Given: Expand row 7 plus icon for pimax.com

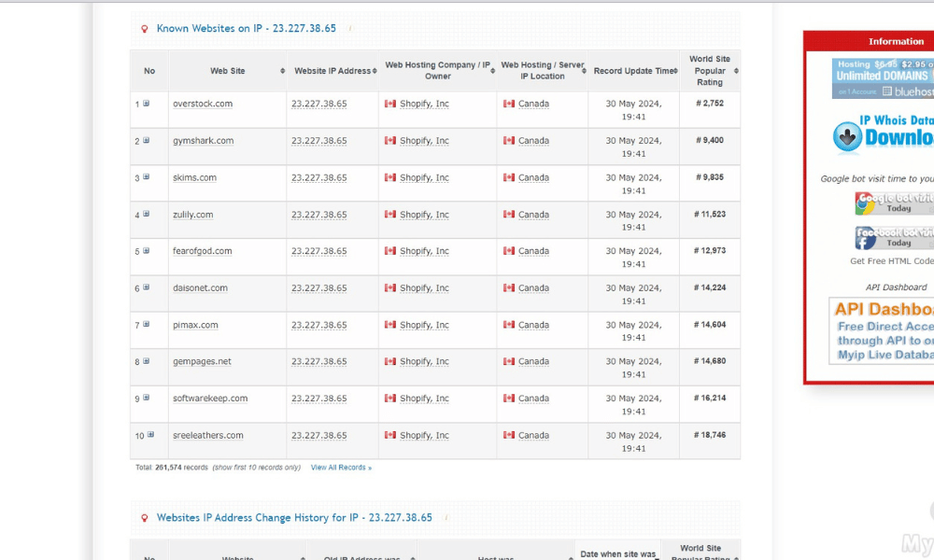Looking at the screenshot, I should (146, 325).
